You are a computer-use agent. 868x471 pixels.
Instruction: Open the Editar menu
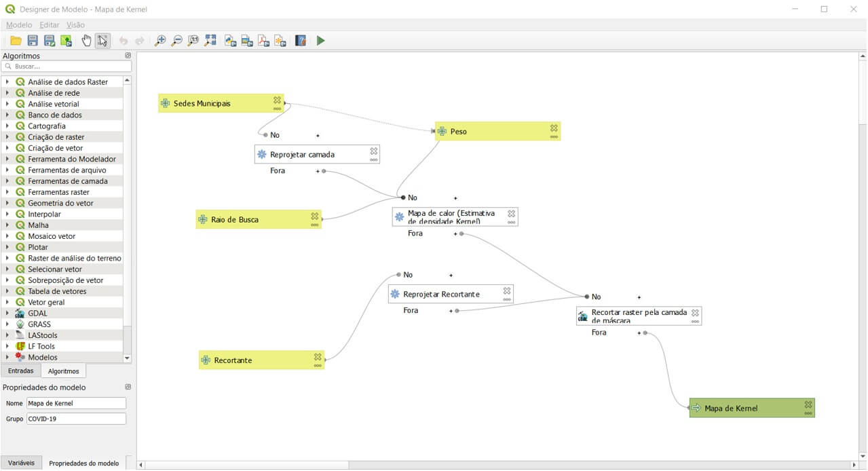(x=49, y=25)
